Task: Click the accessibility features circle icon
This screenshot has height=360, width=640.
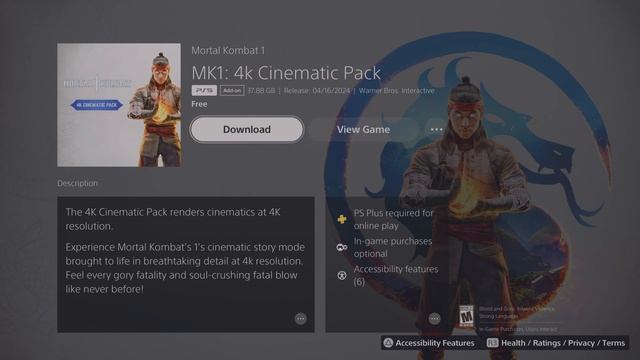Action: [342, 276]
